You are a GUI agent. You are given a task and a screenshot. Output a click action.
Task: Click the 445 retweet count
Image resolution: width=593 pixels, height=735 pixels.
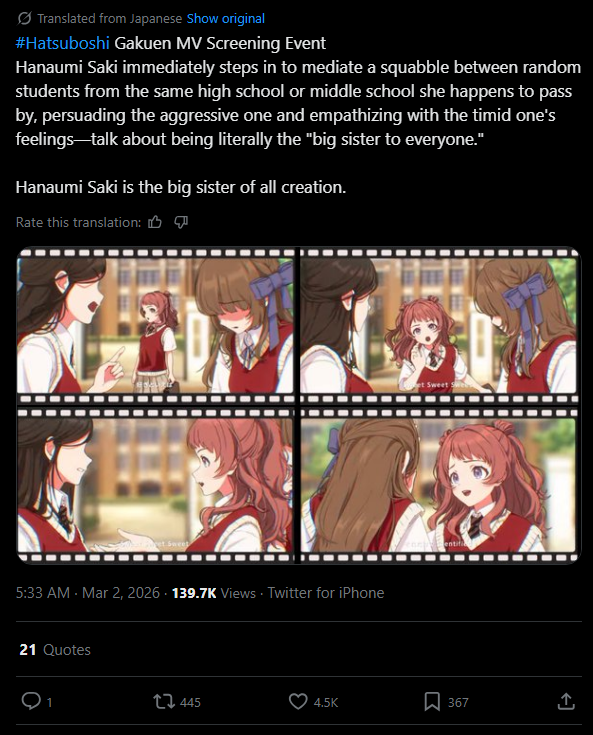point(190,702)
